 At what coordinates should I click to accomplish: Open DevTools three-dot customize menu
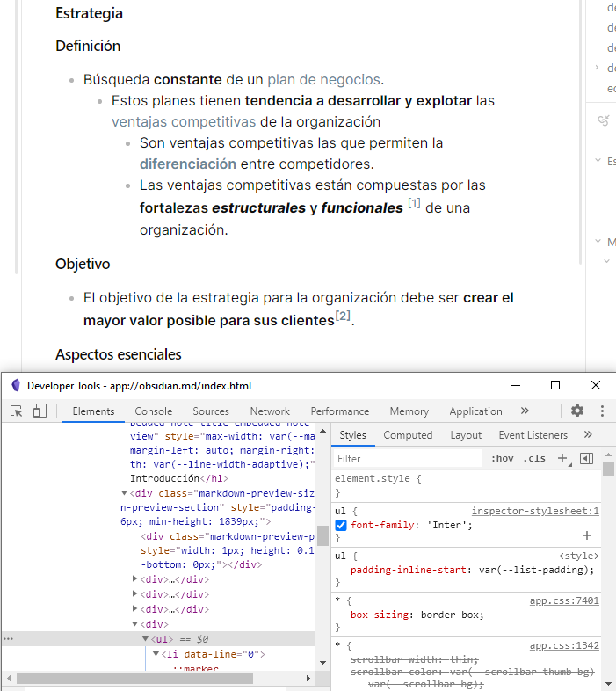[x=602, y=411]
